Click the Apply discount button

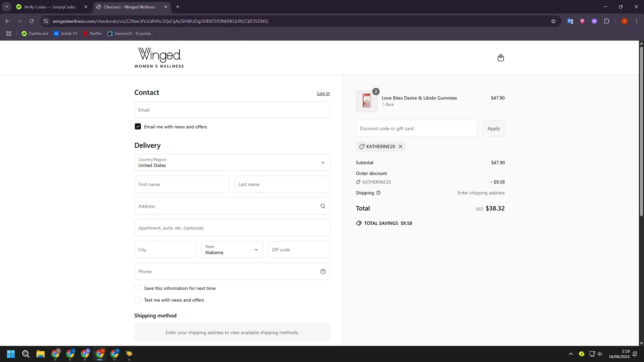493,128
